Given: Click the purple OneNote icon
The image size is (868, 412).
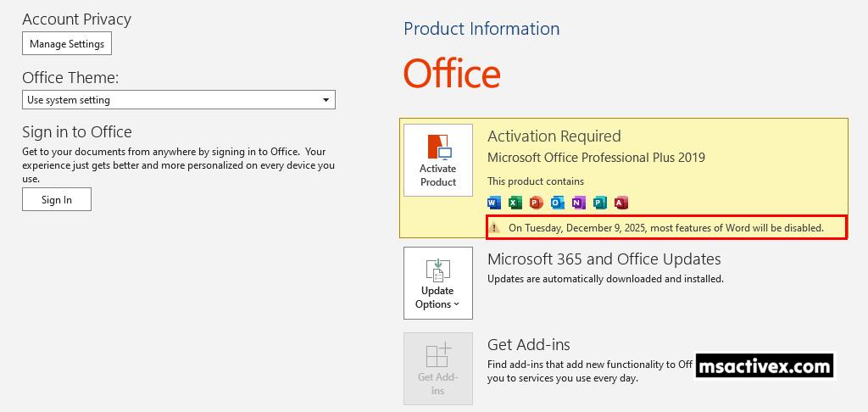Looking at the screenshot, I should [578, 203].
